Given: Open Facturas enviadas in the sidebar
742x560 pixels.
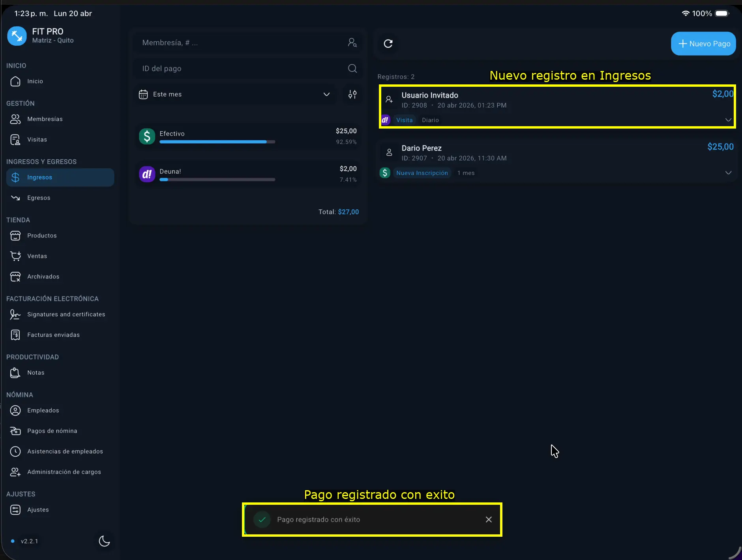Looking at the screenshot, I should tap(53, 335).
